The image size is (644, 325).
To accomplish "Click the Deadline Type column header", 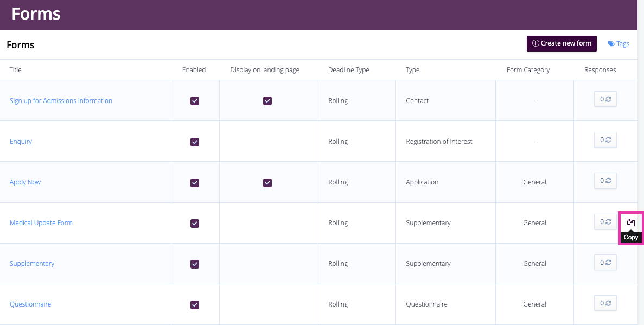I will (x=349, y=70).
